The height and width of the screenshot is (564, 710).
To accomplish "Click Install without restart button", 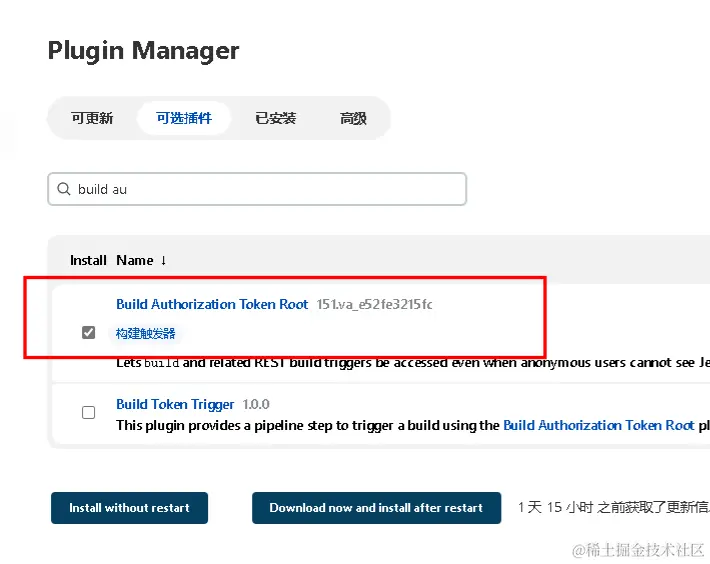I will (x=130, y=508).
